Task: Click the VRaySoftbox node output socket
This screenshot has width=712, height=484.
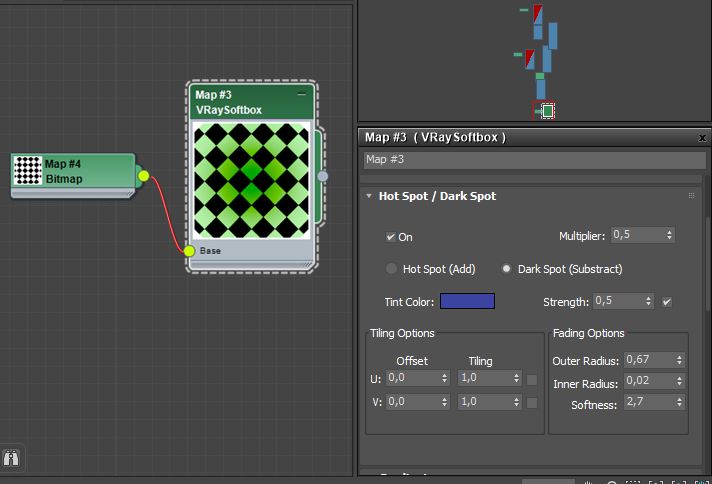Action: 323,176
